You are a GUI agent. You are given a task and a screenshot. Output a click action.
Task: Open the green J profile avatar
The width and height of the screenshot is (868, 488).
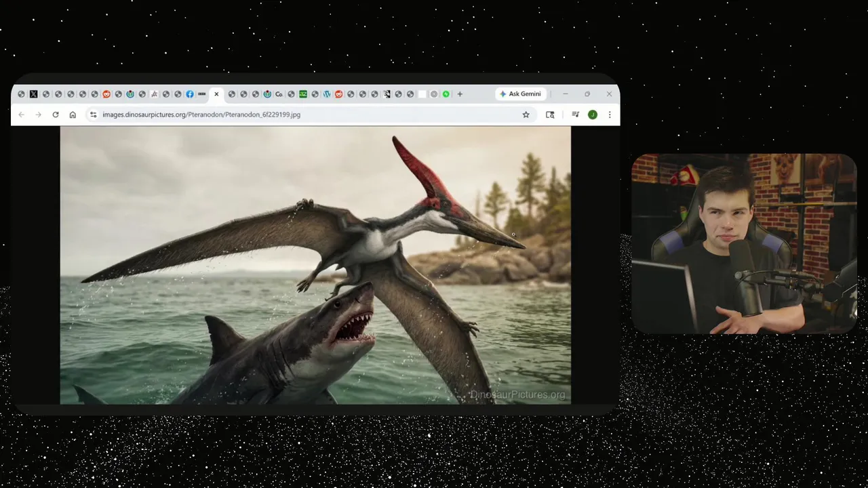tap(592, 115)
